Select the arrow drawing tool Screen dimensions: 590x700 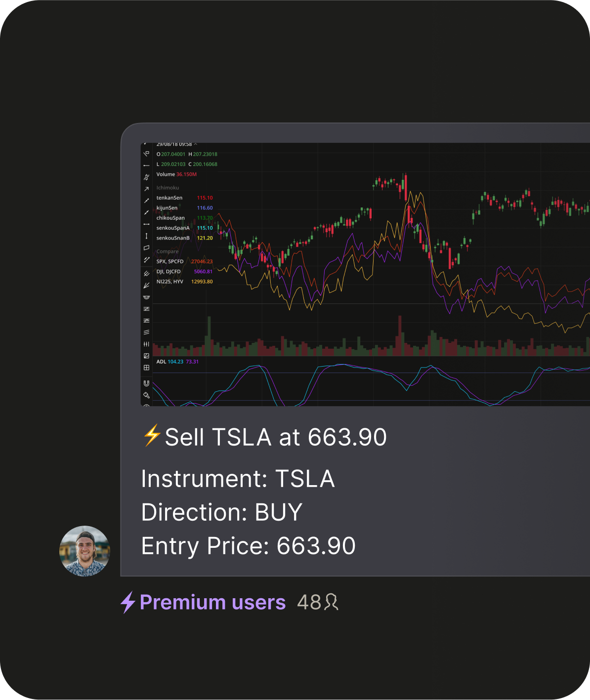click(146, 189)
